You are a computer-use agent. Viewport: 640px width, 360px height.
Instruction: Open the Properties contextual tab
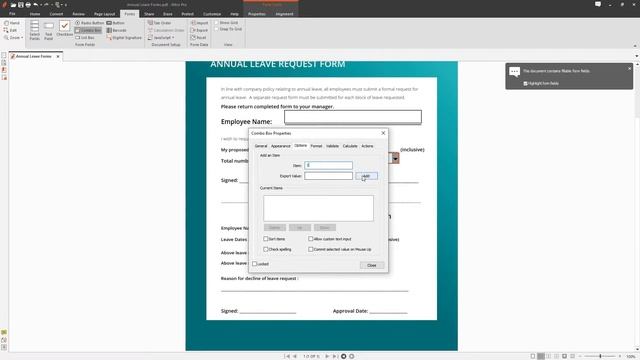point(257,14)
